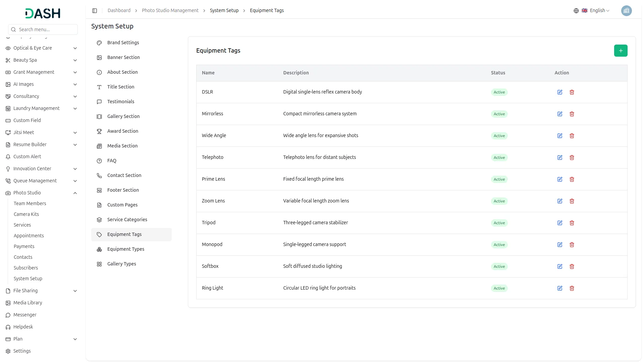Screen dimensions: 644x362
Task: Expand the Optical & Eye Care menu
Action: click(x=41, y=48)
